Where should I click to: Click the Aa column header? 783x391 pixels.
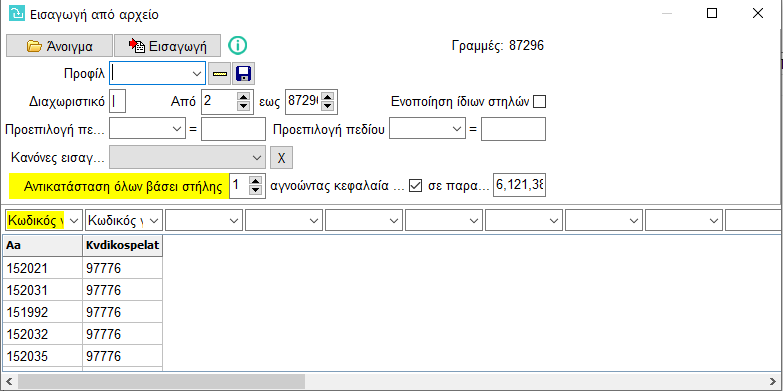(42, 245)
